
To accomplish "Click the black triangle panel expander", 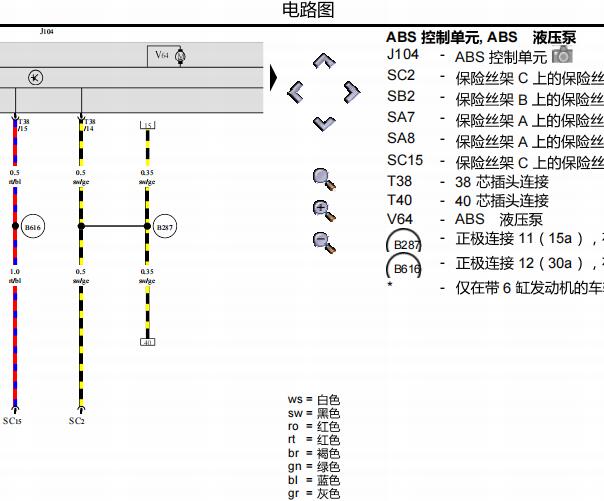I will (273, 77).
